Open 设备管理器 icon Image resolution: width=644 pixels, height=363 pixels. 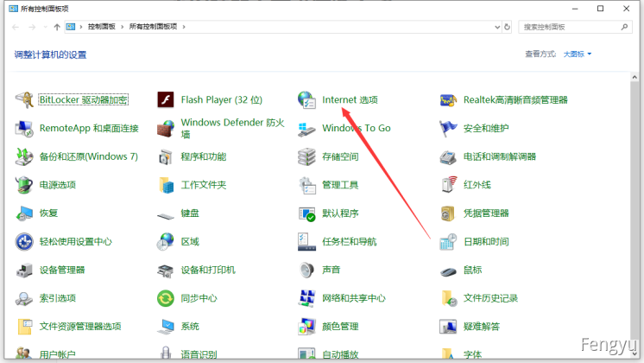(x=24, y=271)
